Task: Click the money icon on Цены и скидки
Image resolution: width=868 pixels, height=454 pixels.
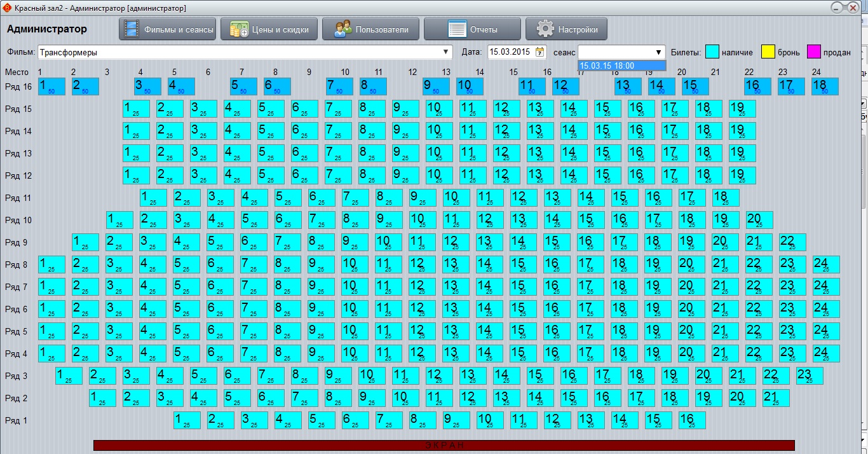Action: coord(239,29)
